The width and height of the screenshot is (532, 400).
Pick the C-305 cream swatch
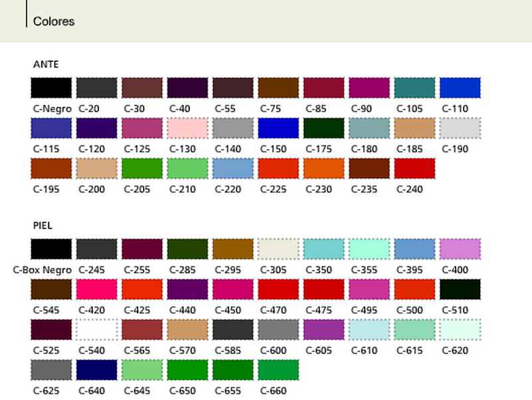[x=278, y=249]
